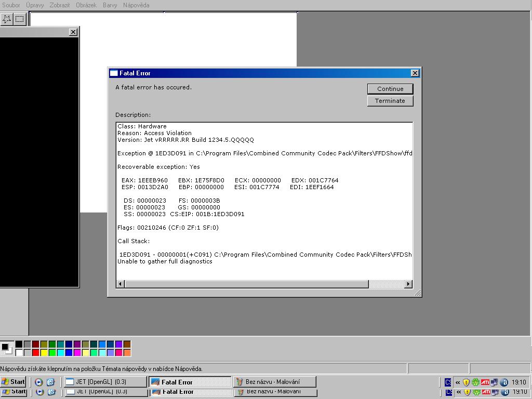Click the "Reason: Access Violation" line

[x=154, y=133]
